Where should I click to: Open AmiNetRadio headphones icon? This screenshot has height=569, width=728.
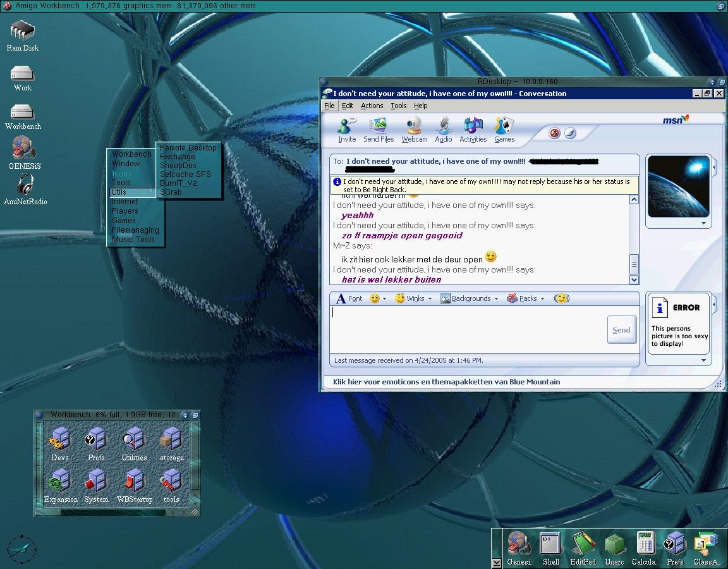pos(25,189)
